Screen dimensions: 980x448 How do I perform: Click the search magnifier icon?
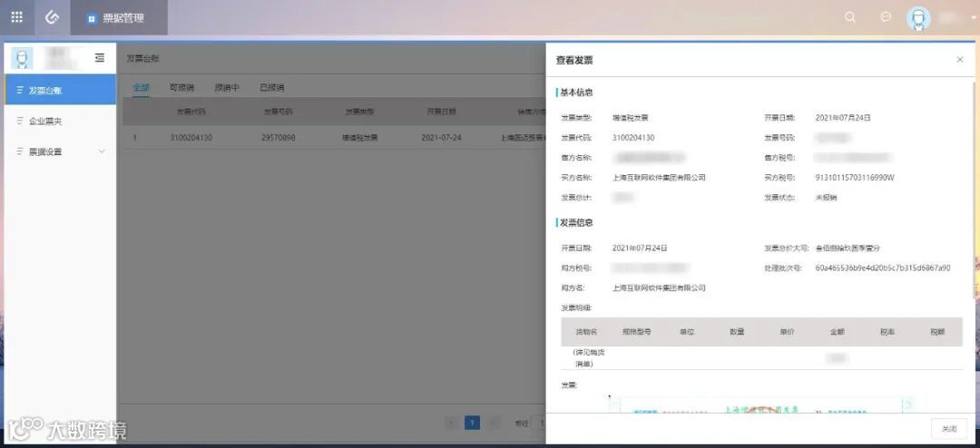850,17
